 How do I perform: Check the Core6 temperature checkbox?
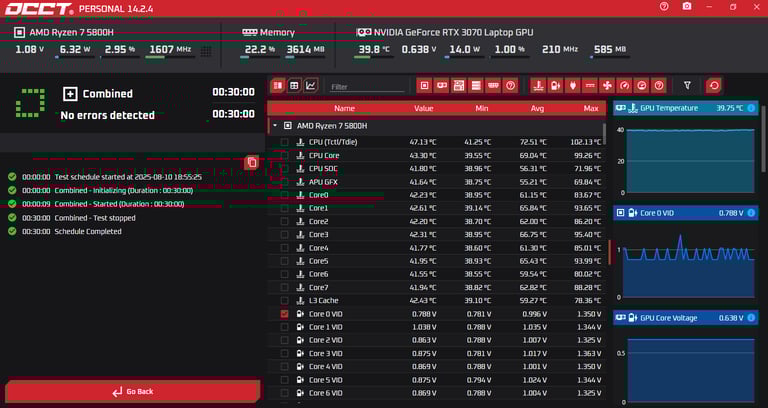[x=284, y=274]
